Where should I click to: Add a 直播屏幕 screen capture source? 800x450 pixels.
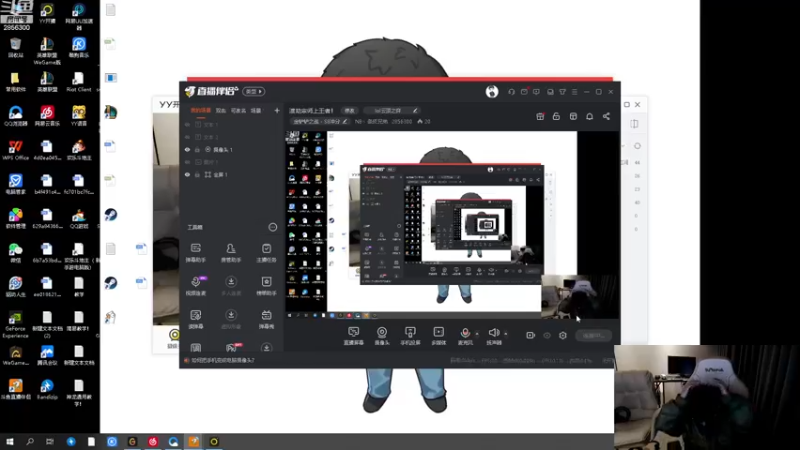pyautogui.click(x=354, y=336)
